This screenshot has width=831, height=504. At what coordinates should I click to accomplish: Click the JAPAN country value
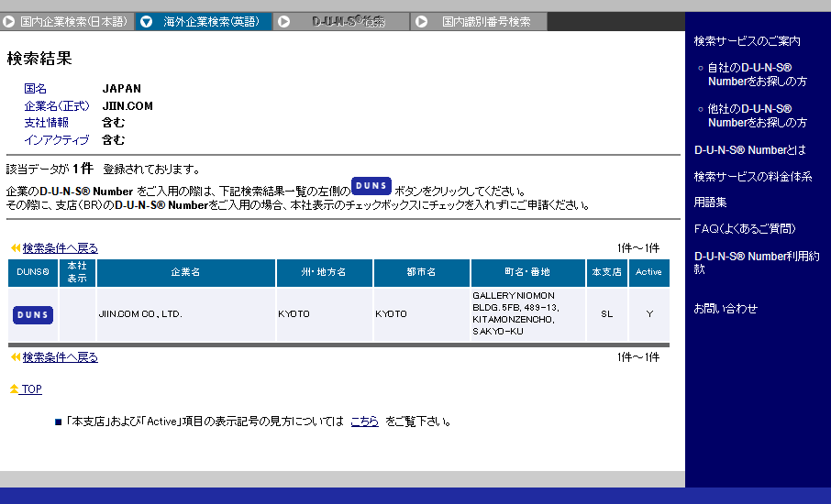tap(122, 88)
